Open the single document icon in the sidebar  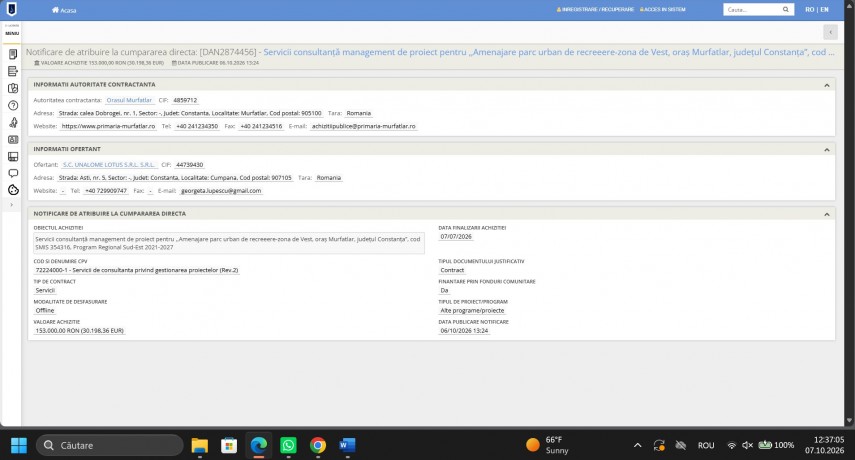coord(13,54)
